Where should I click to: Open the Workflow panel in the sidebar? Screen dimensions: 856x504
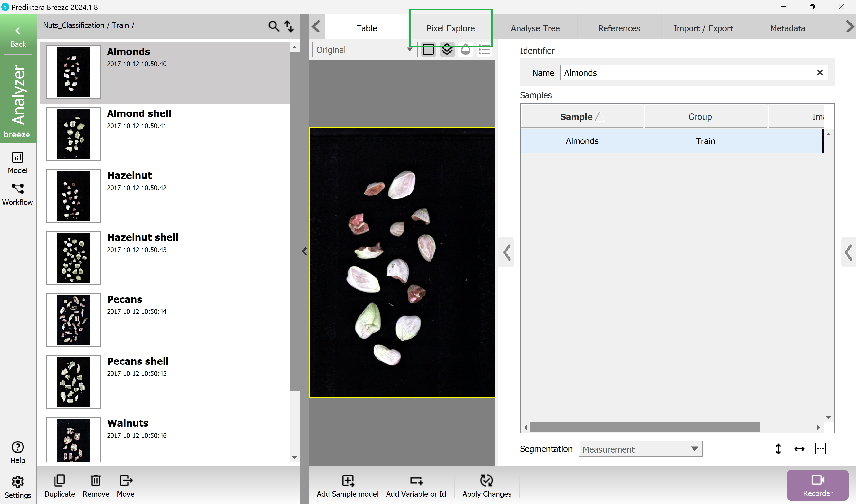[x=17, y=194]
